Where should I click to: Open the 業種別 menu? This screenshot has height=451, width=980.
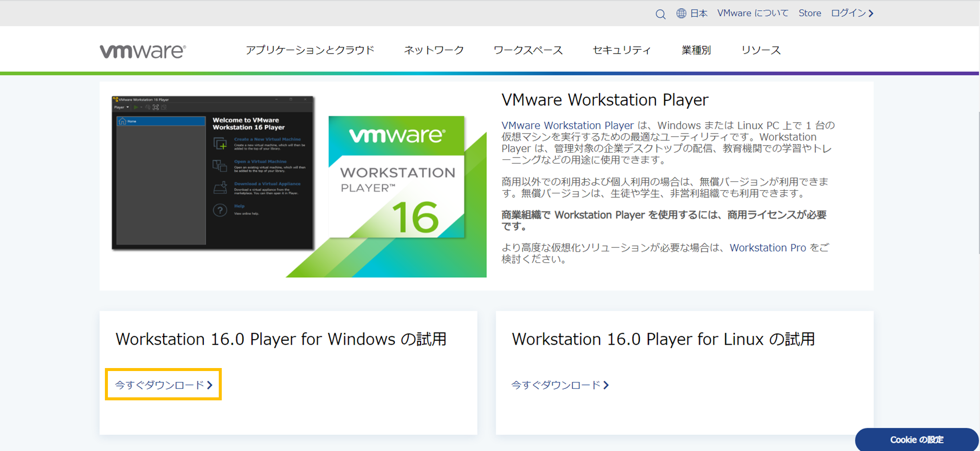pos(696,50)
